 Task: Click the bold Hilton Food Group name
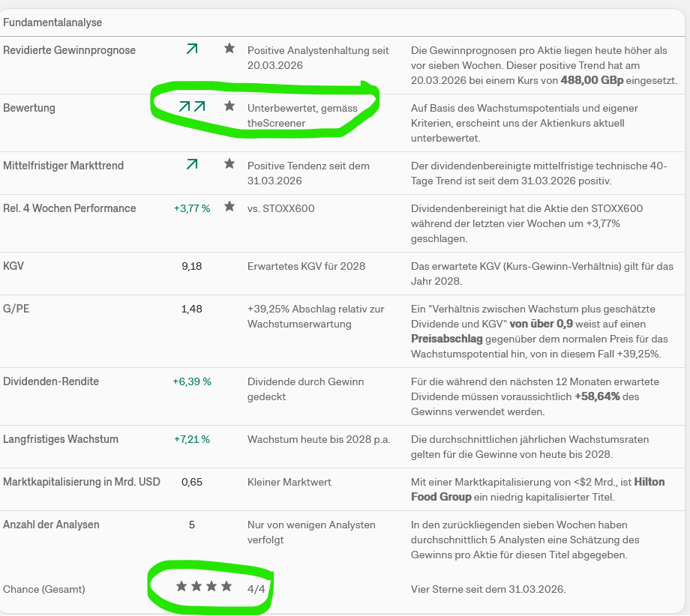pos(537,489)
